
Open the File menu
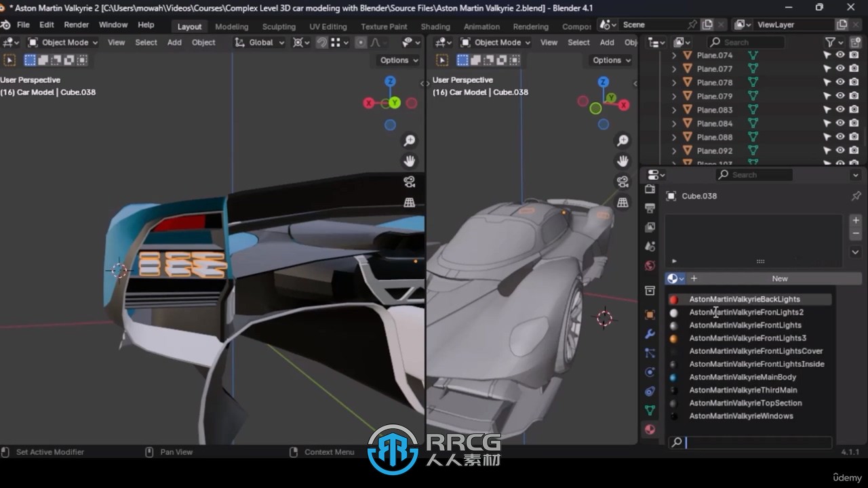click(x=23, y=25)
